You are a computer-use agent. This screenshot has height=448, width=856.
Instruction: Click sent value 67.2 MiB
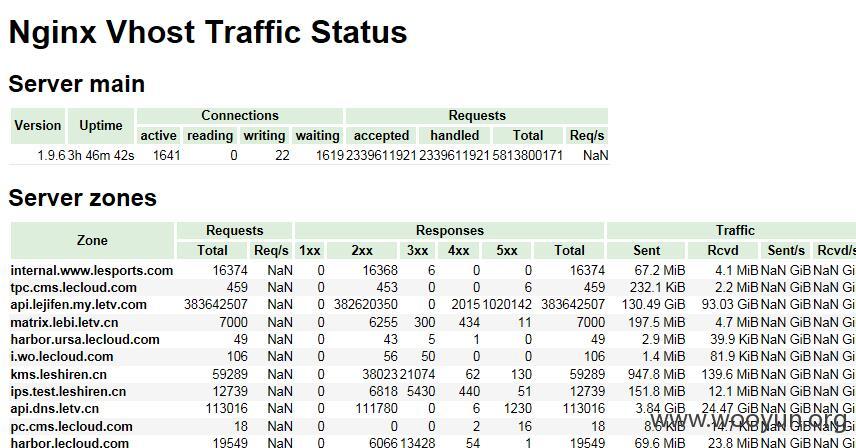[x=659, y=271]
